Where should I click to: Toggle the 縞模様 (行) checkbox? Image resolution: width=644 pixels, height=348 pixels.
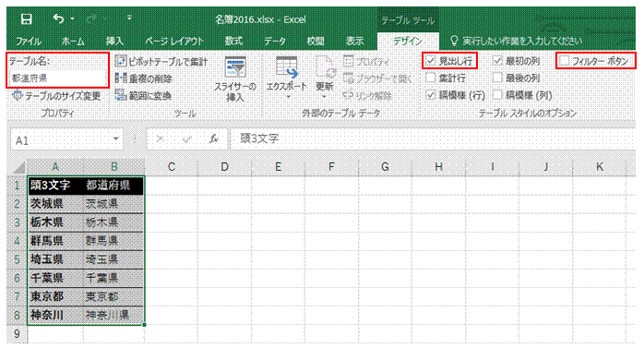[431, 95]
